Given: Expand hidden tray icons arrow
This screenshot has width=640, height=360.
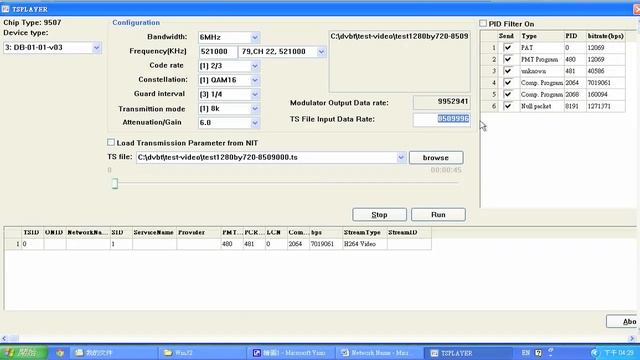Looking at the screenshot, I should [x=594, y=353].
